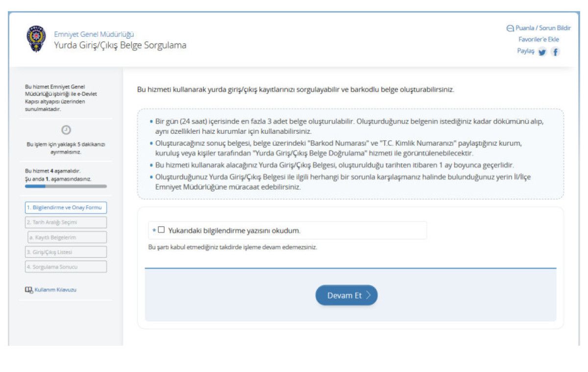Image resolution: width=588 pixels, height=372 pixels.
Task: Check the 'Yukarıdaki bilgilendirme yazısını okudum' checkbox
Action: (161, 230)
